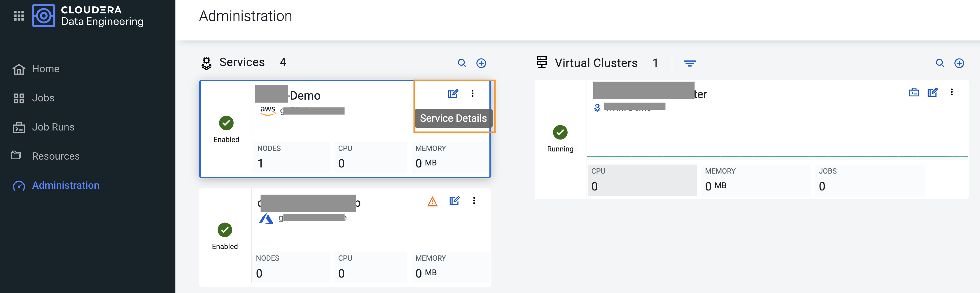Open the Resources section
The image size is (980, 293).
click(x=55, y=156)
